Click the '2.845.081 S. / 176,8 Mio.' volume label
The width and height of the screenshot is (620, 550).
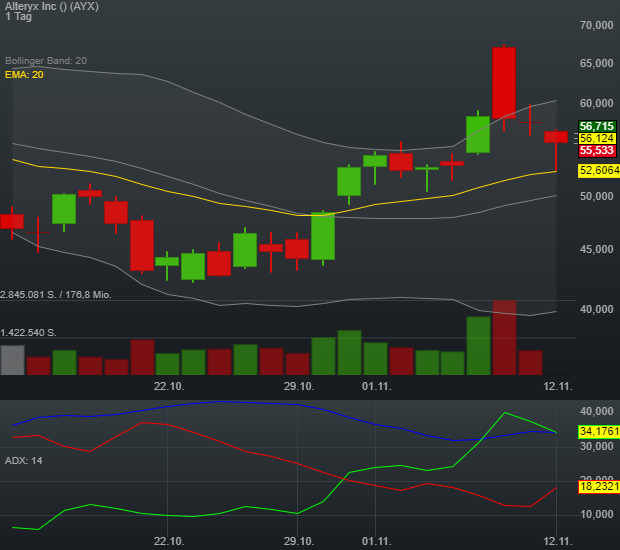pyautogui.click(x=56, y=295)
